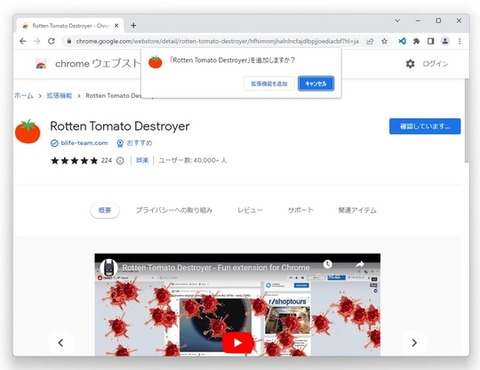Open the tab search chevron

(x=397, y=20)
